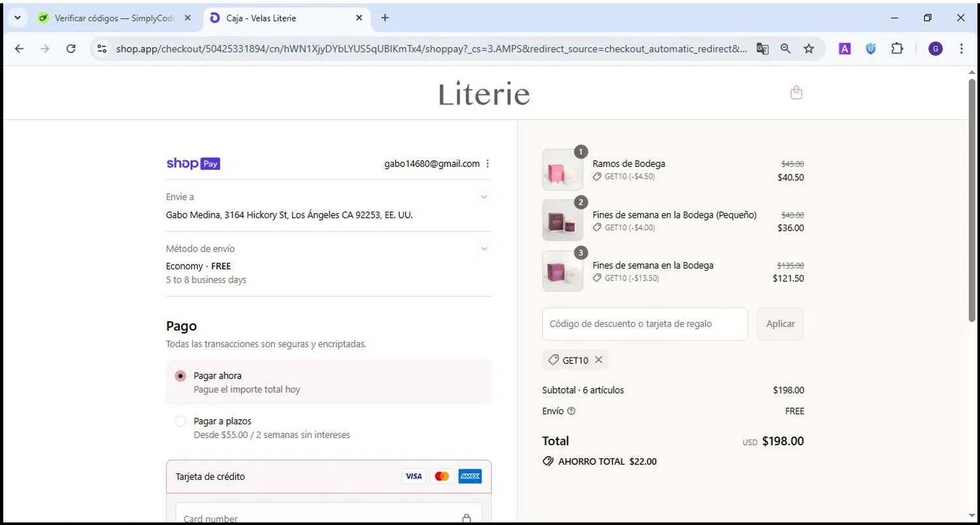980x525 pixels.
Task: Open account options next to gabo14680@gmail.com
Action: 487,164
